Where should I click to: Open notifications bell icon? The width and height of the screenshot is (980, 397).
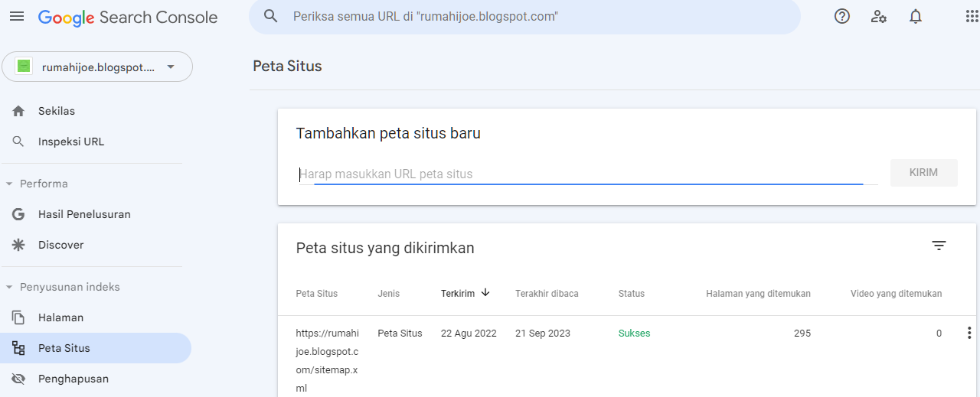click(916, 16)
